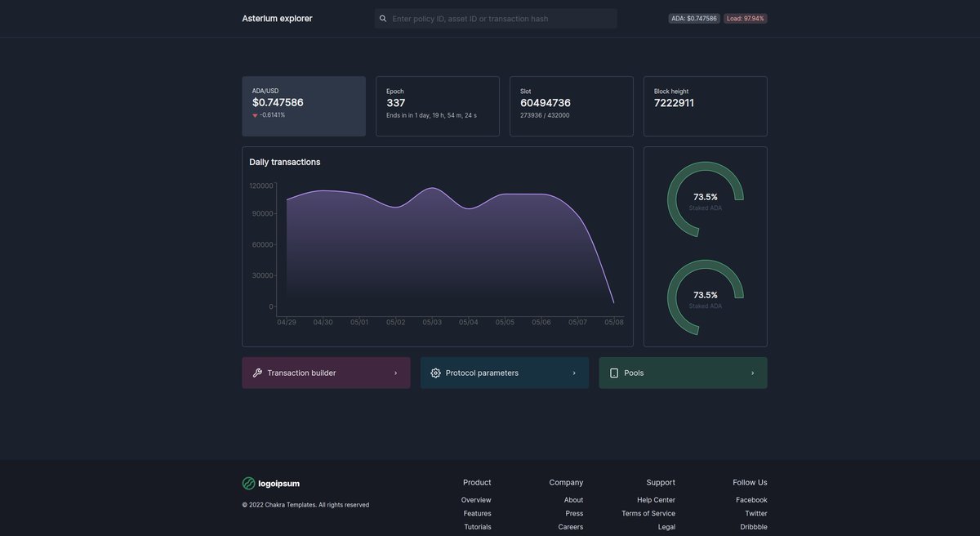
Task: Click the red down-triangle price change icon
Action: (x=255, y=115)
